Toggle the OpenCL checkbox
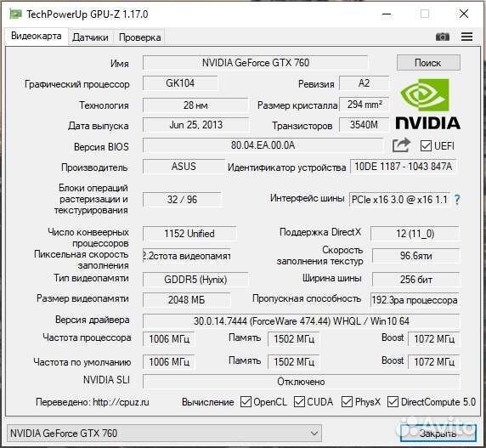This screenshot has height=448, width=486. click(246, 402)
